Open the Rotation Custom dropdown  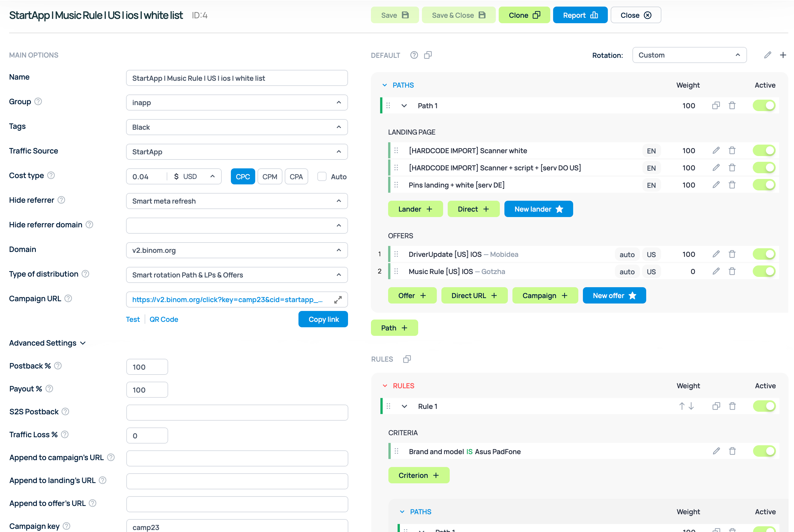[x=689, y=55]
